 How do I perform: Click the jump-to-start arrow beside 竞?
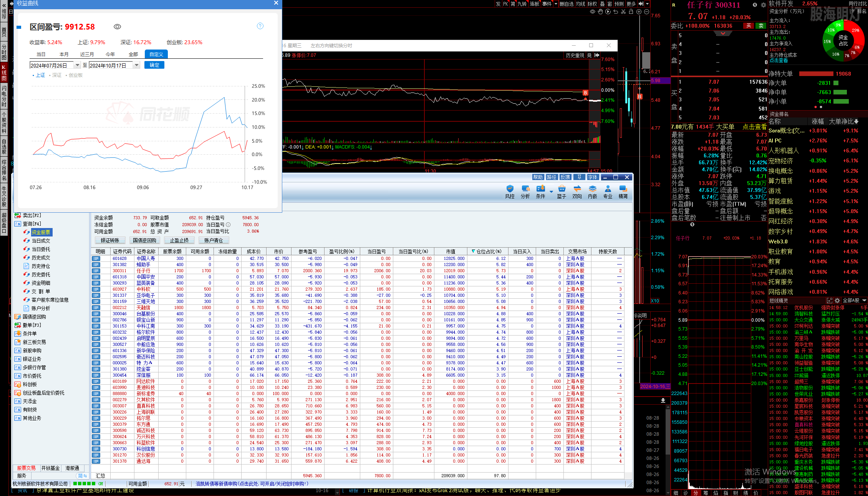pos(597,55)
